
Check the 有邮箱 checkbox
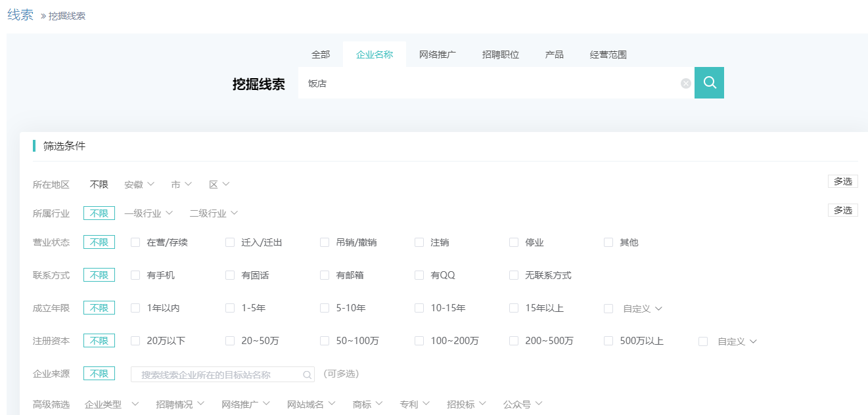click(325, 275)
